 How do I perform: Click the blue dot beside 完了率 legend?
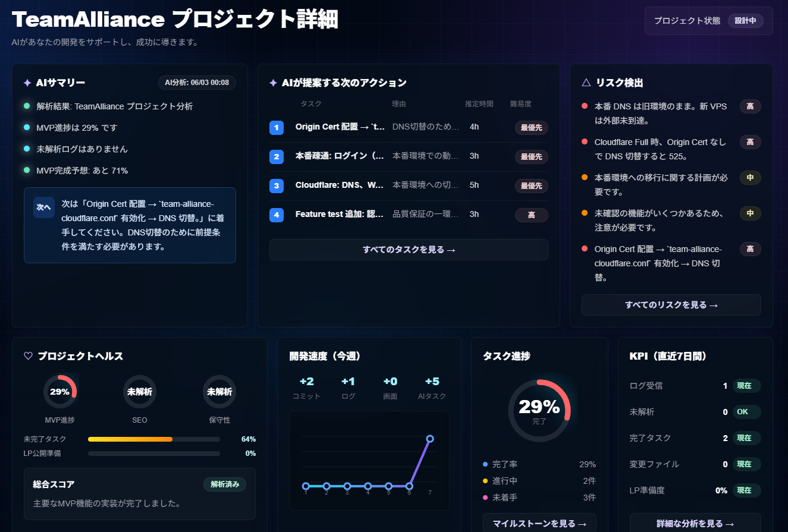pyautogui.click(x=485, y=464)
